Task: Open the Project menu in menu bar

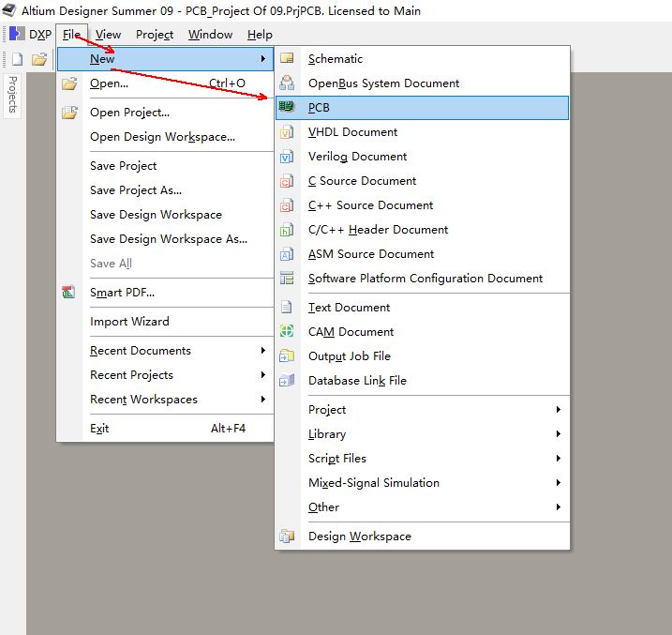Action: [155, 35]
